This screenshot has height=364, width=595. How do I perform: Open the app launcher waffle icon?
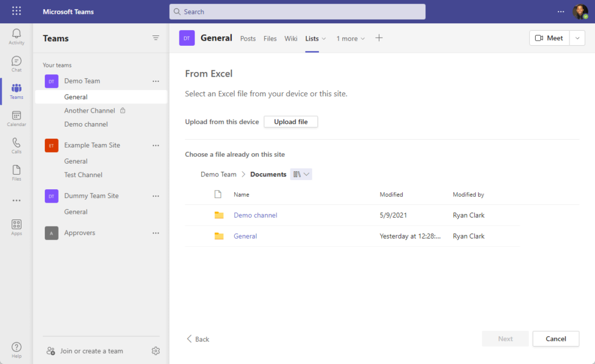pyautogui.click(x=16, y=11)
